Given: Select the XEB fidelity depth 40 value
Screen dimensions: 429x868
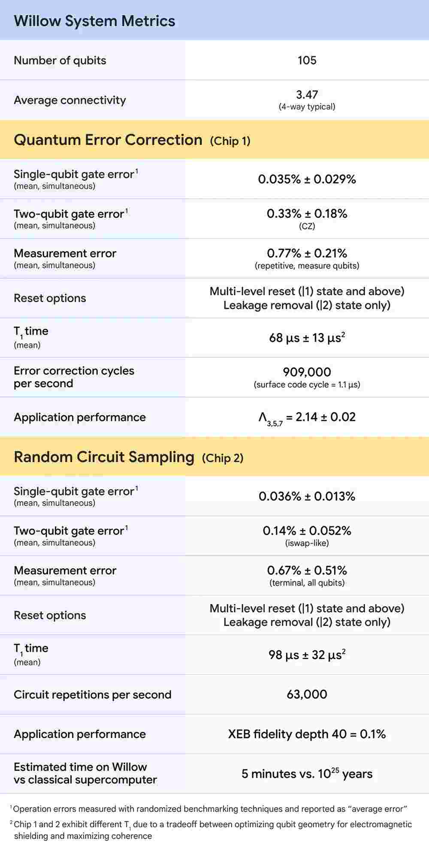Looking at the screenshot, I should 307,734.
